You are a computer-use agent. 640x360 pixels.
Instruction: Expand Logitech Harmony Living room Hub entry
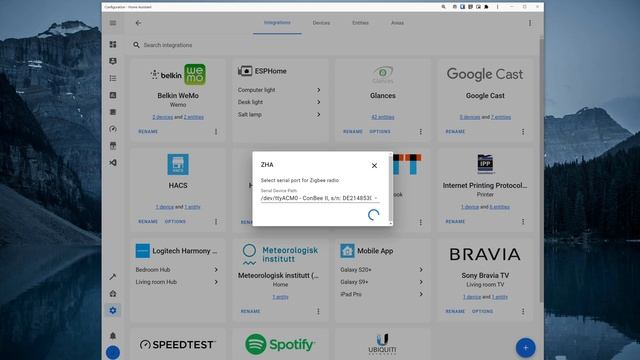tap(177, 282)
